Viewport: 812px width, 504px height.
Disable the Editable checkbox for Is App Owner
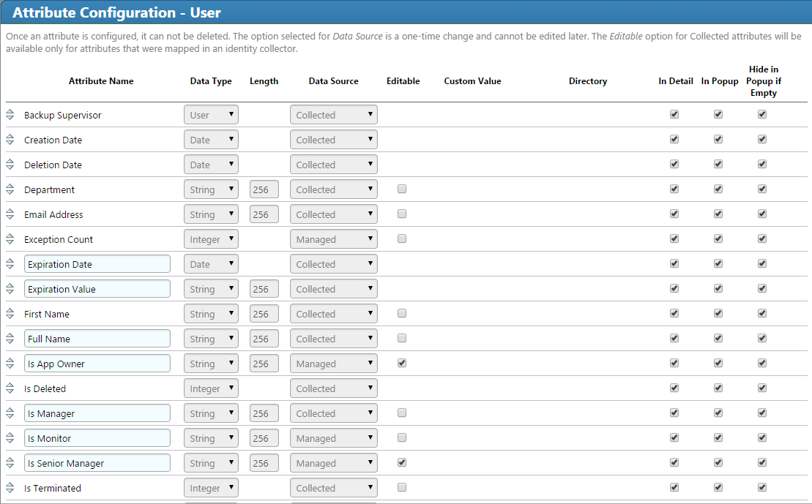(x=401, y=363)
